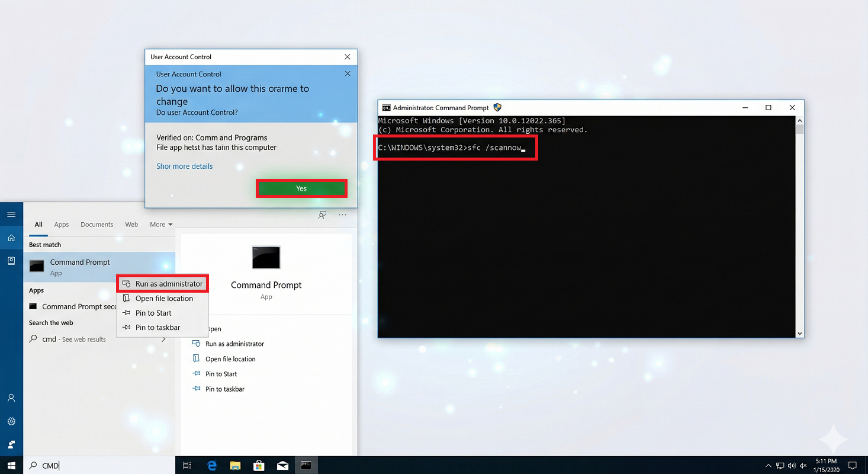Expand the hamburger menu in the search panel
The height and width of the screenshot is (474, 868).
(11, 214)
